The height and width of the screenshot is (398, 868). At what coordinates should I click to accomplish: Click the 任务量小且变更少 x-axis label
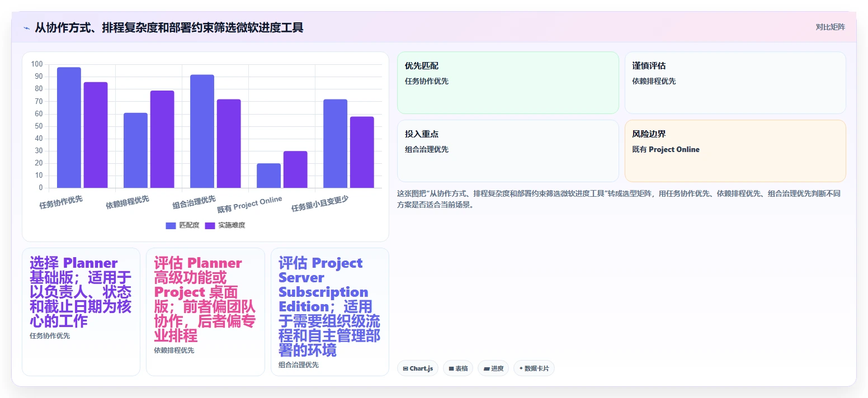tap(320, 203)
